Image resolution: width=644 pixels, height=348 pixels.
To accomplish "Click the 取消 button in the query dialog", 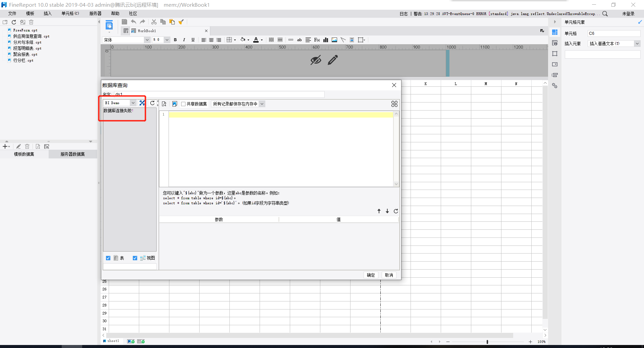I will click(389, 275).
